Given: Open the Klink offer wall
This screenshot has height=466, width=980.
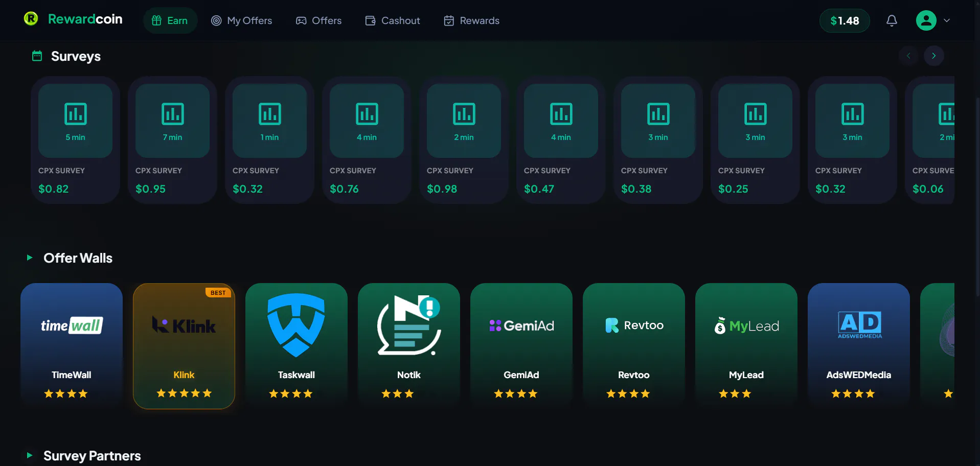Looking at the screenshot, I should [184, 346].
